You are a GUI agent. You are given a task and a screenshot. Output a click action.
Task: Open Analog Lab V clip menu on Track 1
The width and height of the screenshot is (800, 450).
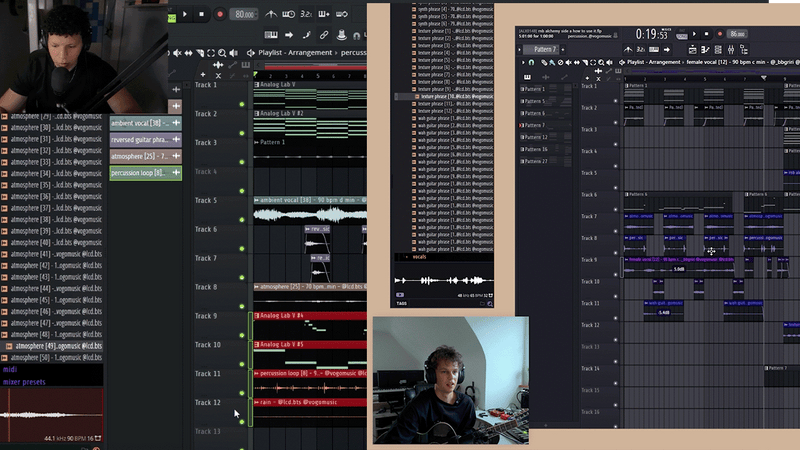point(257,85)
